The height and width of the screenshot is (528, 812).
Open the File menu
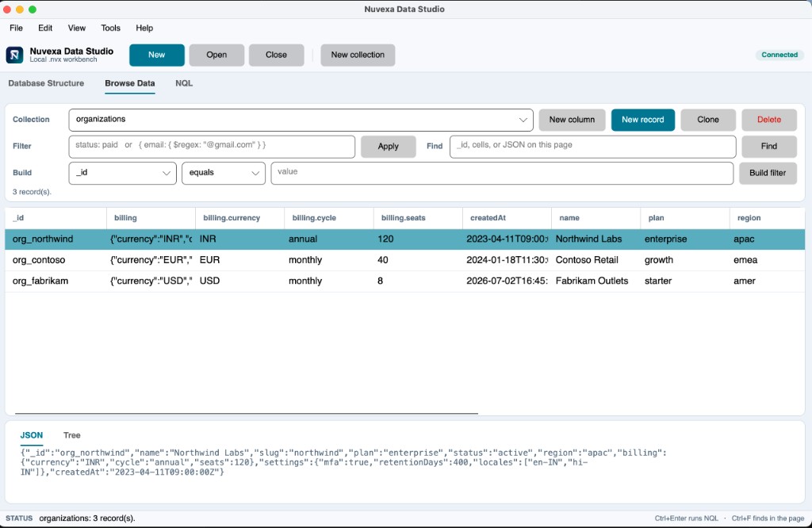(x=16, y=28)
